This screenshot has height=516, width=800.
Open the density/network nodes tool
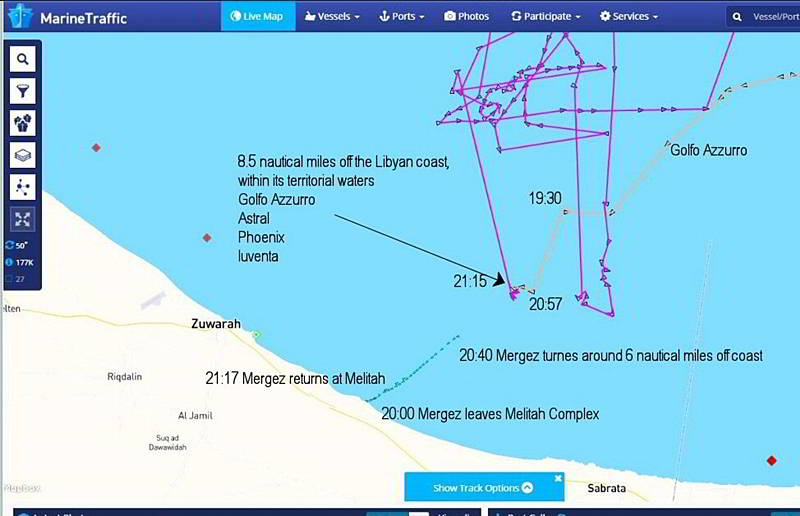tap(22, 187)
